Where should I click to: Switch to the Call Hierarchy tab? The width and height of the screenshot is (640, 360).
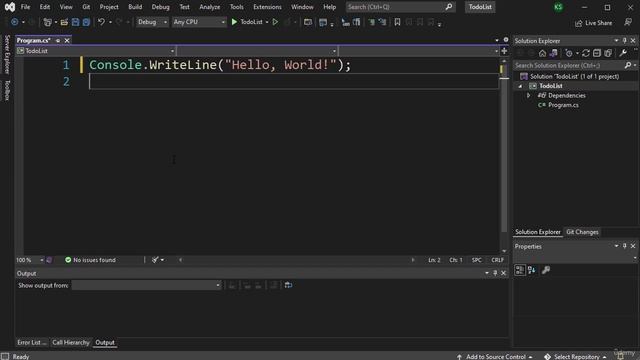tap(71, 342)
